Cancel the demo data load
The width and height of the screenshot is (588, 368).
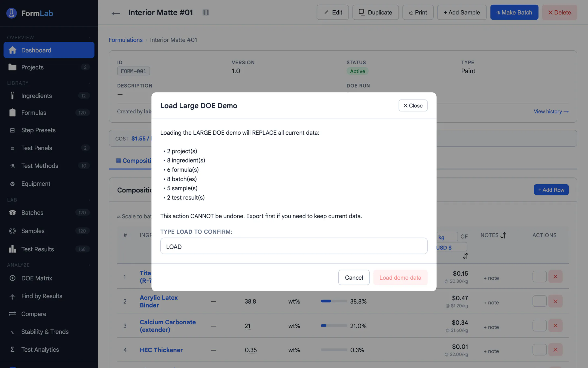point(354,277)
